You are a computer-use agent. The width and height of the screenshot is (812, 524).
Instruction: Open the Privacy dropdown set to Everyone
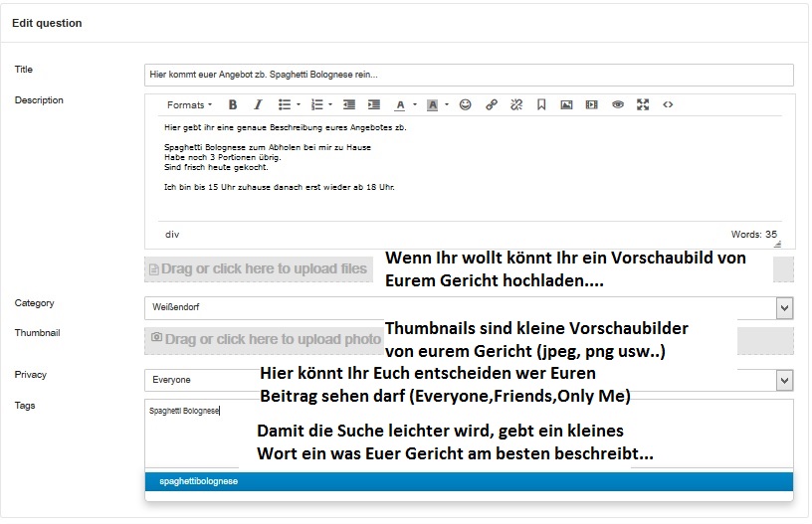784,380
